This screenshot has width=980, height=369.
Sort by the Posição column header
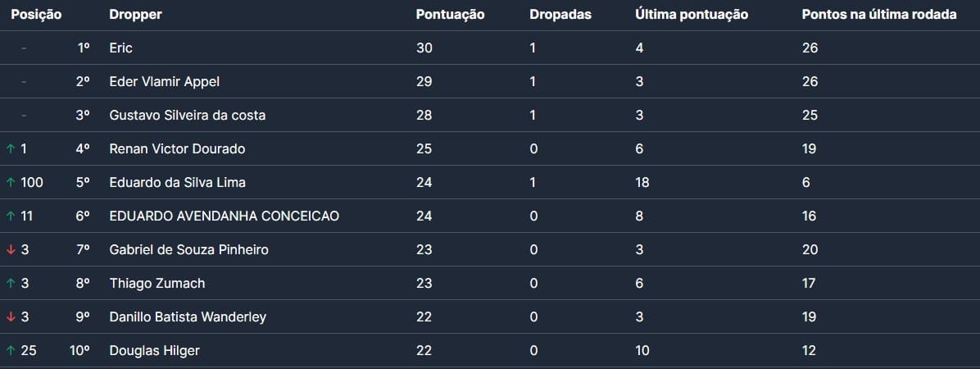36,15
